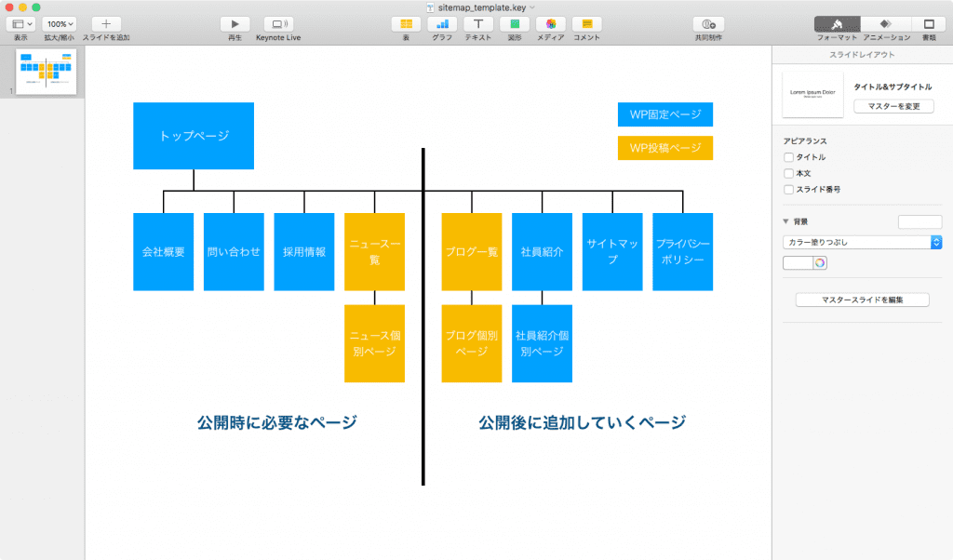Open Keynote Live from the toolbar
The width and height of the screenshot is (953, 560).
pyautogui.click(x=279, y=23)
